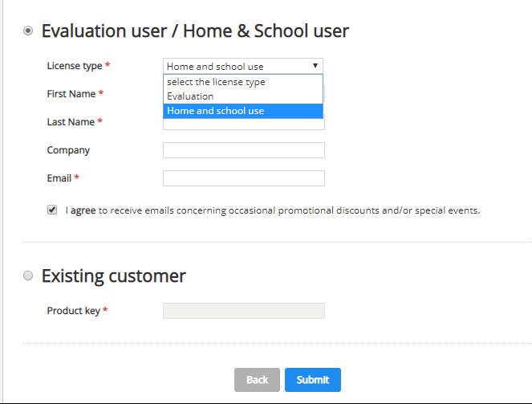Uncheck the I agree promotional emails checkbox
The image size is (532, 404).
pos(52,210)
